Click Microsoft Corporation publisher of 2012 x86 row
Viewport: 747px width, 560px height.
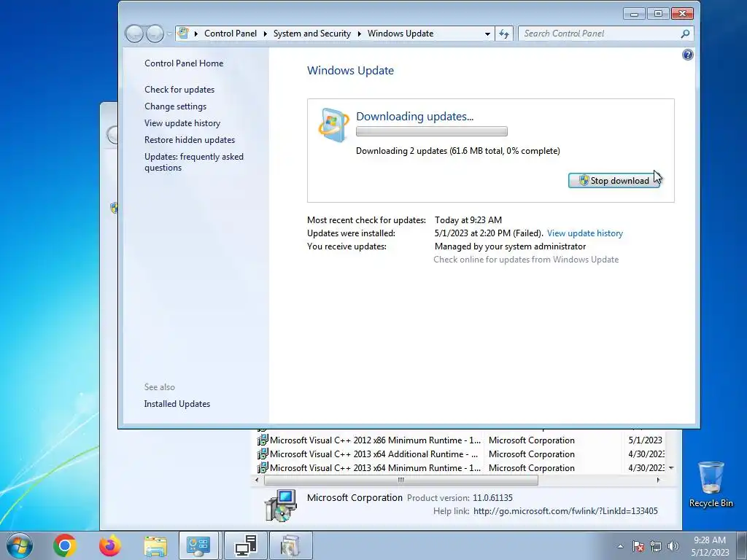532,440
